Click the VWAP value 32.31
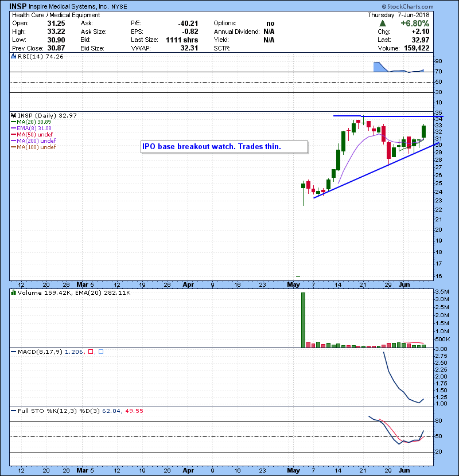 pos(189,48)
